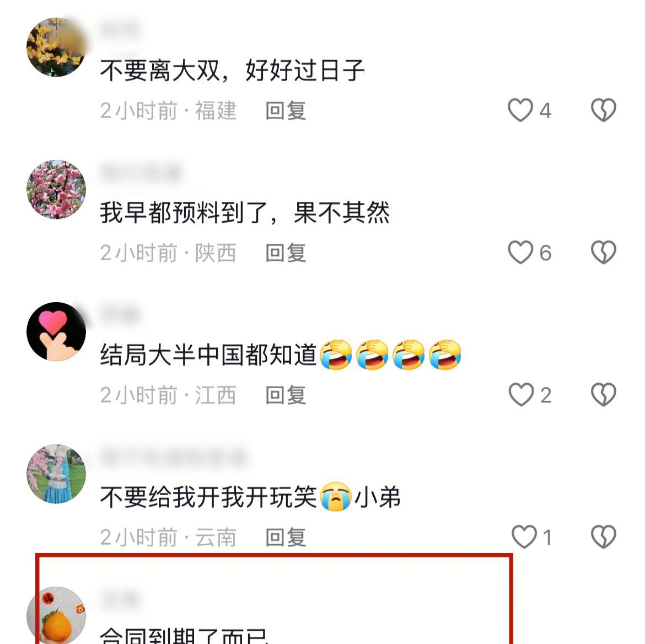This screenshot has width=645, height=644.
Task: Open the orange fruit avatar profile
Action: click(x=56, y=615)
